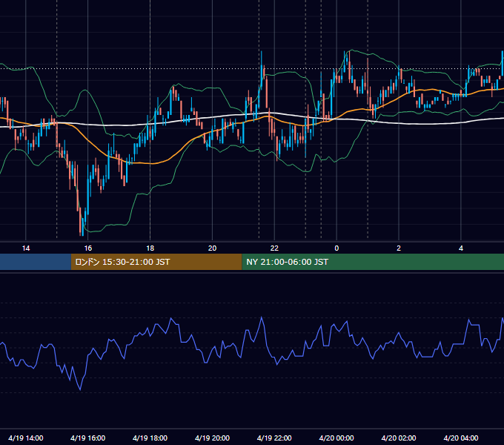Screen dimensions: 504x445
Task: Click the 4/20 04:00 time label
Action: (461, 438)
